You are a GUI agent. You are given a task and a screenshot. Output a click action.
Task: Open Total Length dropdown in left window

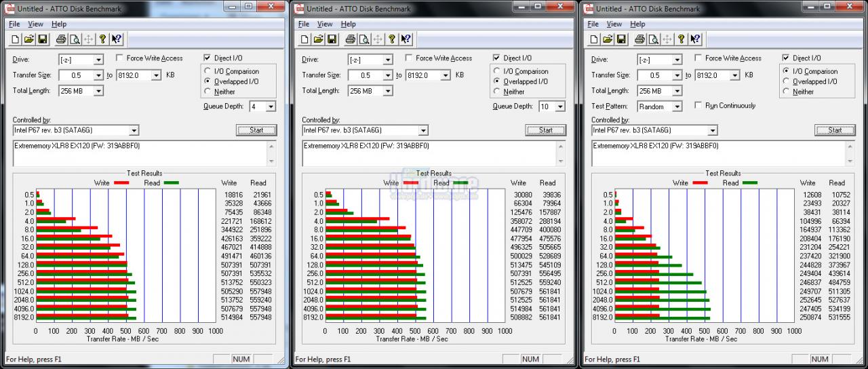pyautogui.click(x=98, y=91)
